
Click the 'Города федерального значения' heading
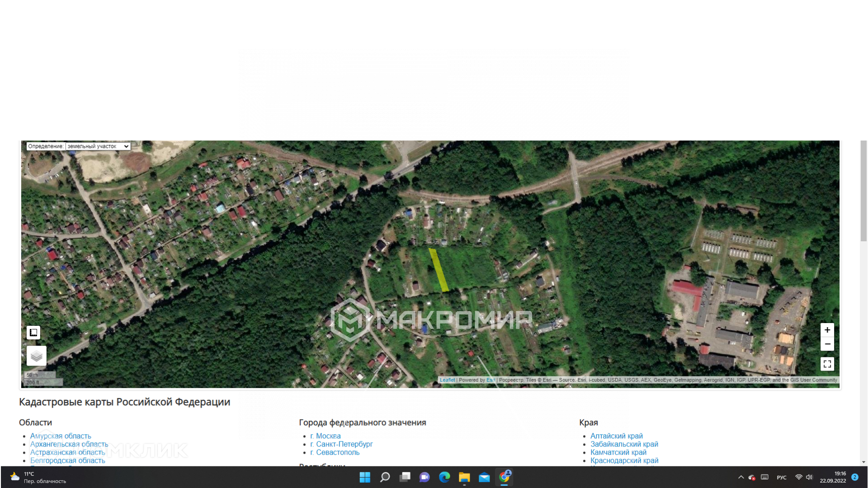[362, 422]
